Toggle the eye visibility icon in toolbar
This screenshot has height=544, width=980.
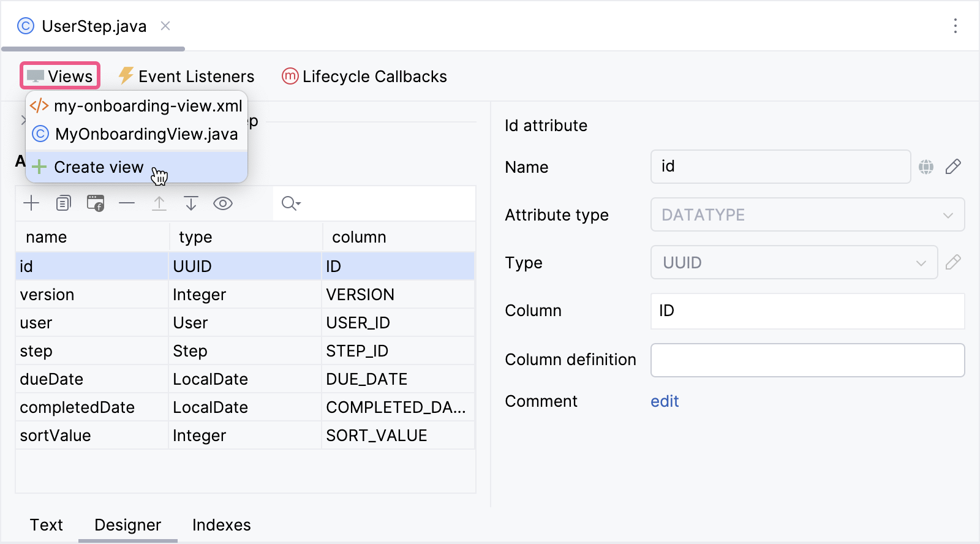(223, 203)
